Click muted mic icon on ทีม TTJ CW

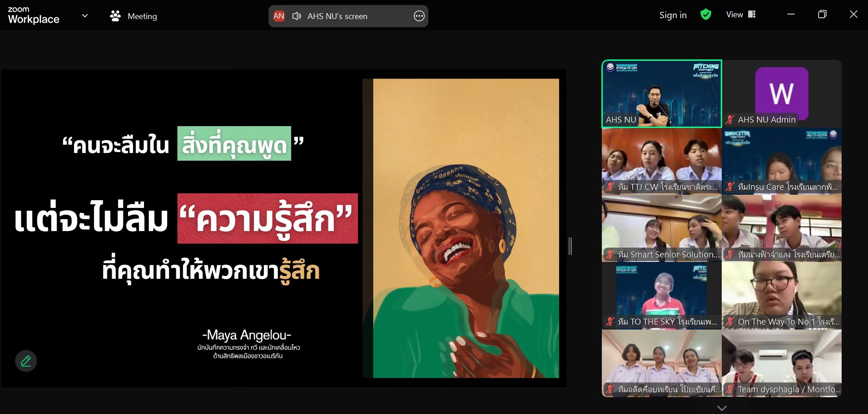pyautogui.click(x=610, y=187)
